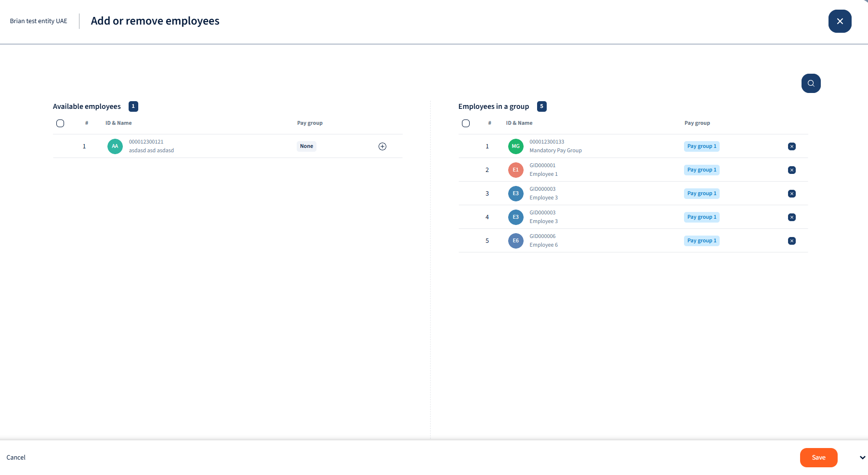Open employee ID 000012300121 link
Screen dimensions: 868x475
pos(146,142)
